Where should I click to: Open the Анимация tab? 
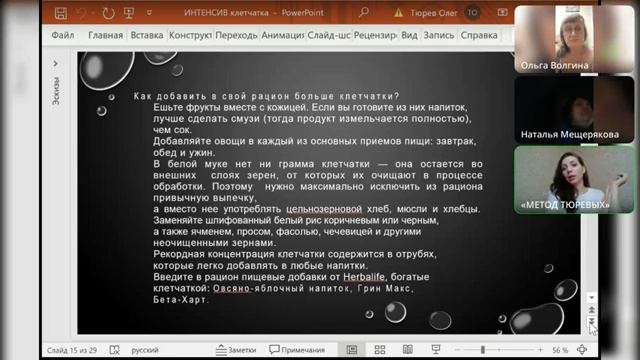282,36
